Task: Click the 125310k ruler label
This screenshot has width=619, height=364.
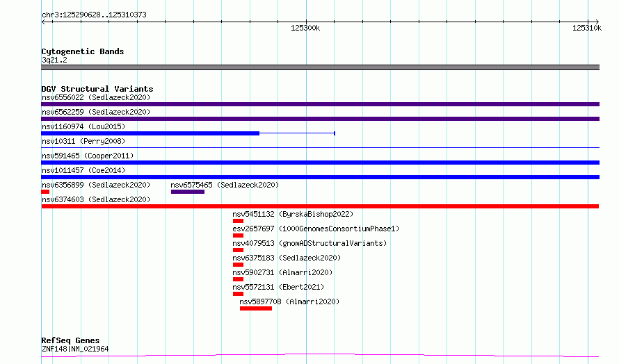Action: click(586, 28)
